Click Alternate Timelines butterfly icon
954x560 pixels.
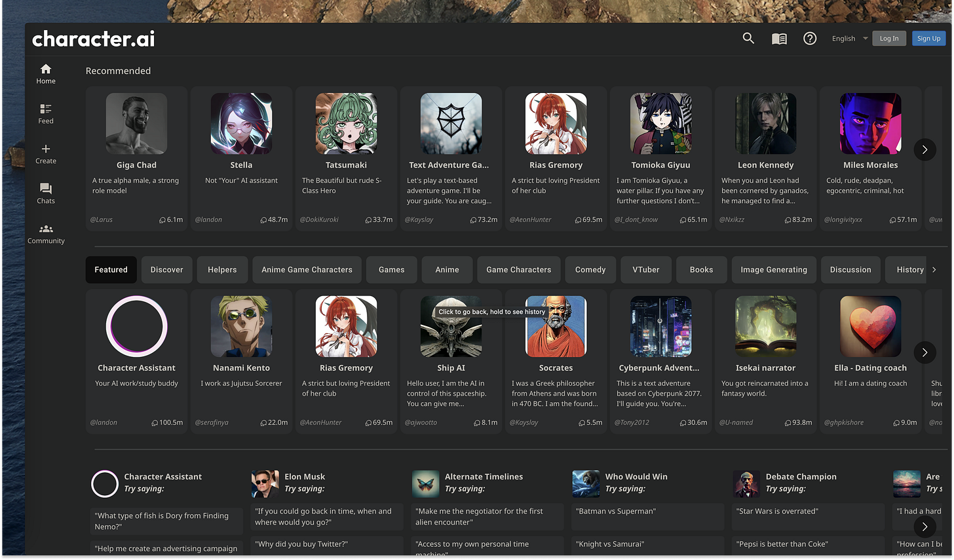pyautogui.click(x=425, y=484)
